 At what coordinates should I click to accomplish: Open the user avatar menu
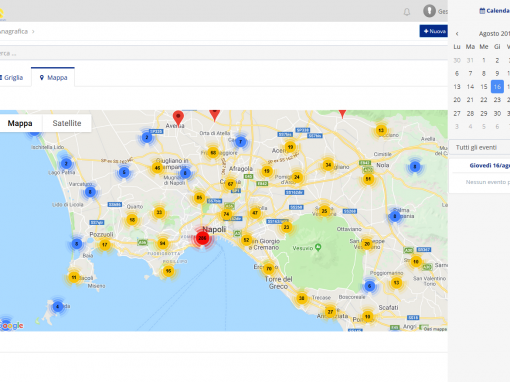point(429,11)
